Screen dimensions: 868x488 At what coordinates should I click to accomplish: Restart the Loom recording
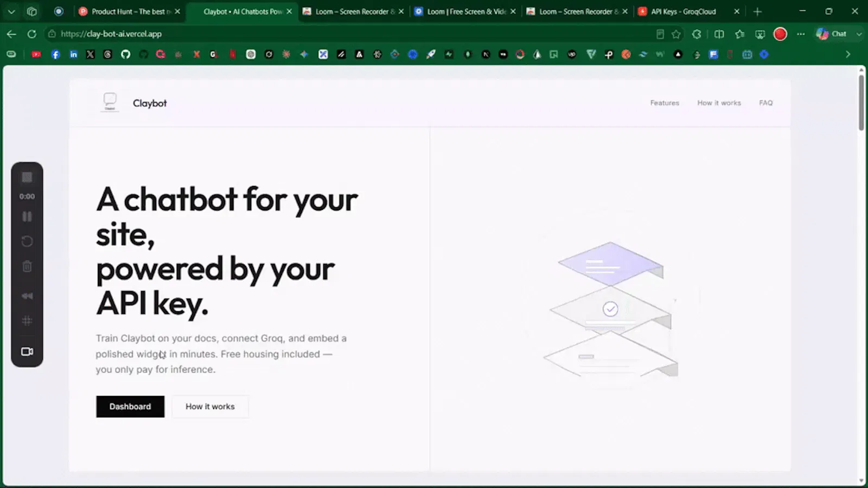27,241
